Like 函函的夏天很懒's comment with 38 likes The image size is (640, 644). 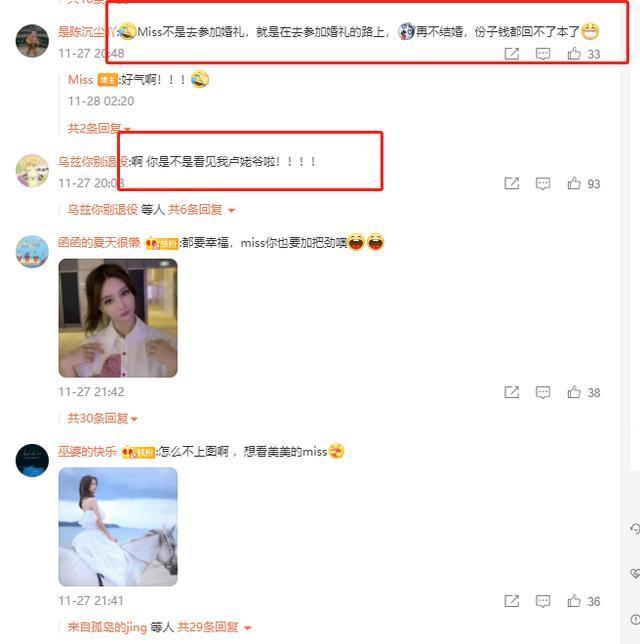[573, 392]
